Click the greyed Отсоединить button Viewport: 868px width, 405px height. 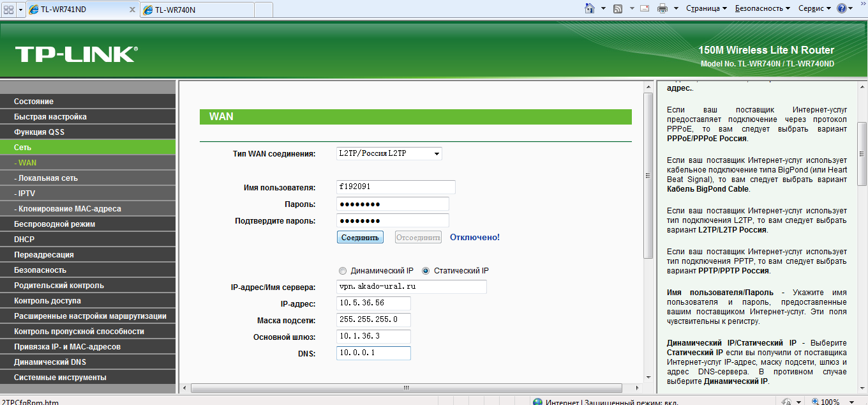(418, 237)
